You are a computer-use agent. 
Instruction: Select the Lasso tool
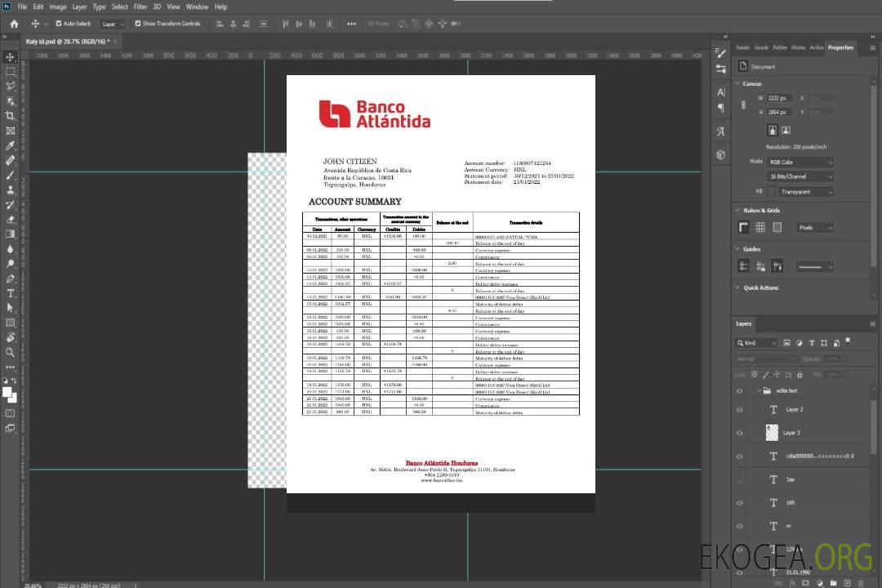coord(10,86)
